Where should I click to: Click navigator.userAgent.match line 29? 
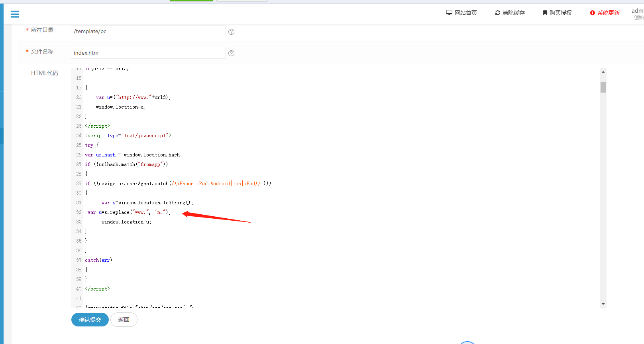[x=178, y=184]
